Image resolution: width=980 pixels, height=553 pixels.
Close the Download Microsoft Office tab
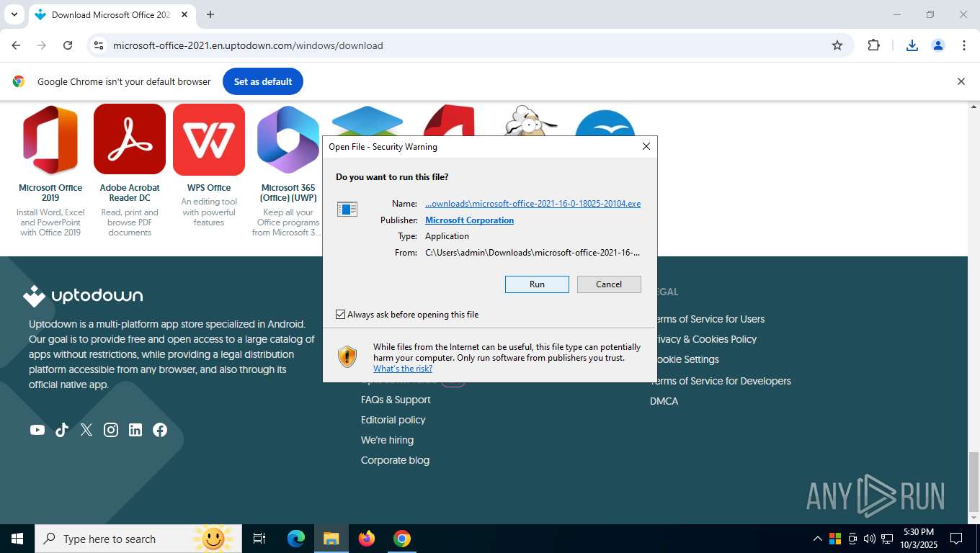coord(184,14)
